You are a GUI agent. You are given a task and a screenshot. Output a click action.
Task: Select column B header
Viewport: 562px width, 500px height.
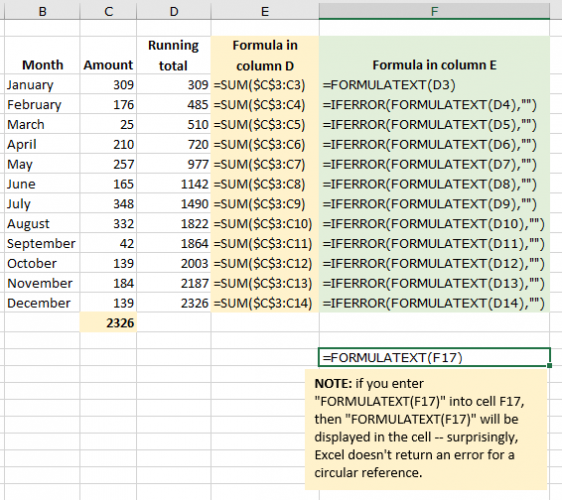42,11
